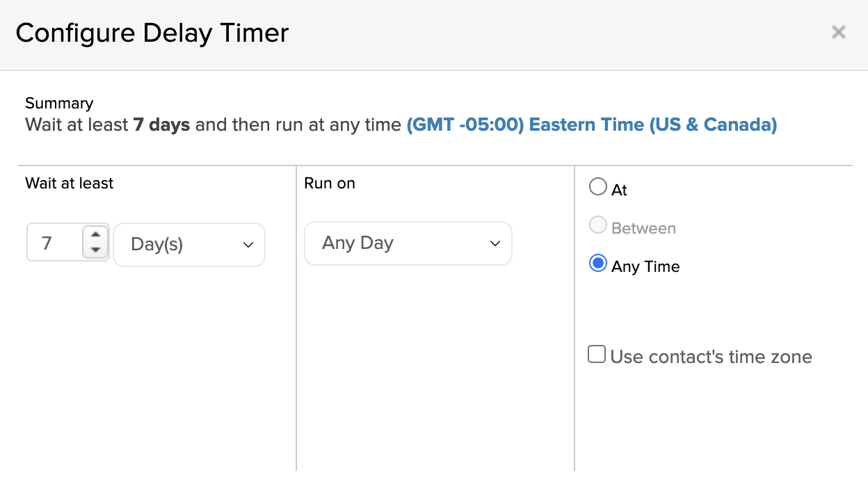Click the Summary label text
This screenshot has height=484, width=868.
coord(59,103)
